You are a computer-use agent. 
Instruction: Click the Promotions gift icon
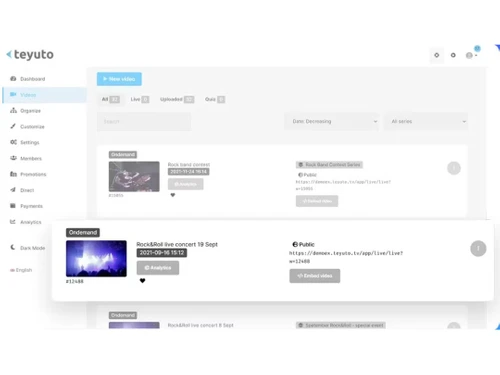(13, 174)
